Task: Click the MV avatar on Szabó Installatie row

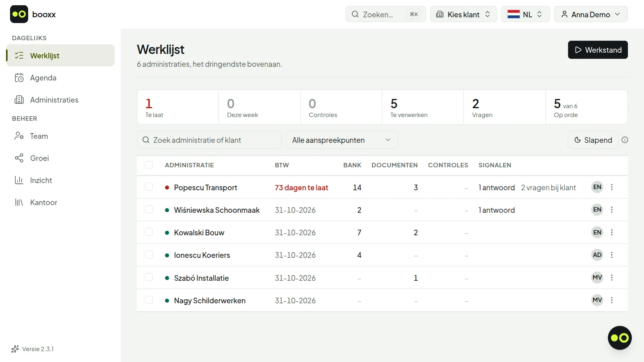Action: pyautogui.click(x=597, y=278)
